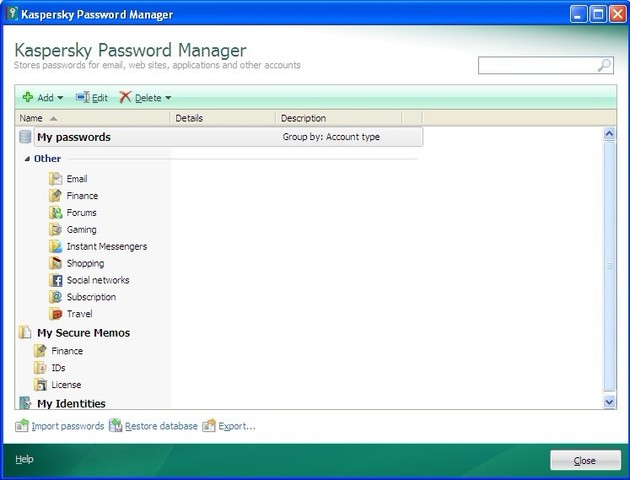The width and height of the screenshot is (630, 480).
Task: Click the green plus Add icon
Action: click(28, 97)
